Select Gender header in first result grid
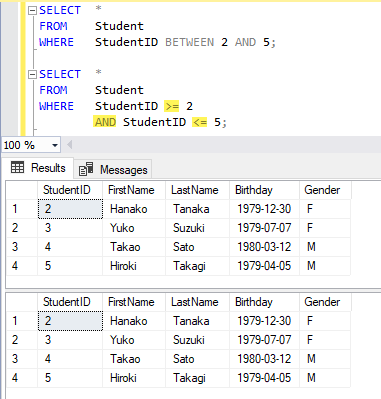 (x=325, y=190)
